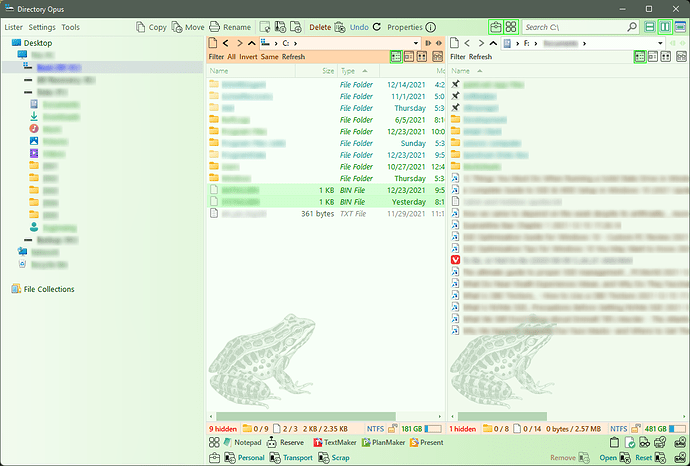The image size is (690, 466).
Task: Expand the breadcrumb chevron after C:
Action: (x=295, y=43)
